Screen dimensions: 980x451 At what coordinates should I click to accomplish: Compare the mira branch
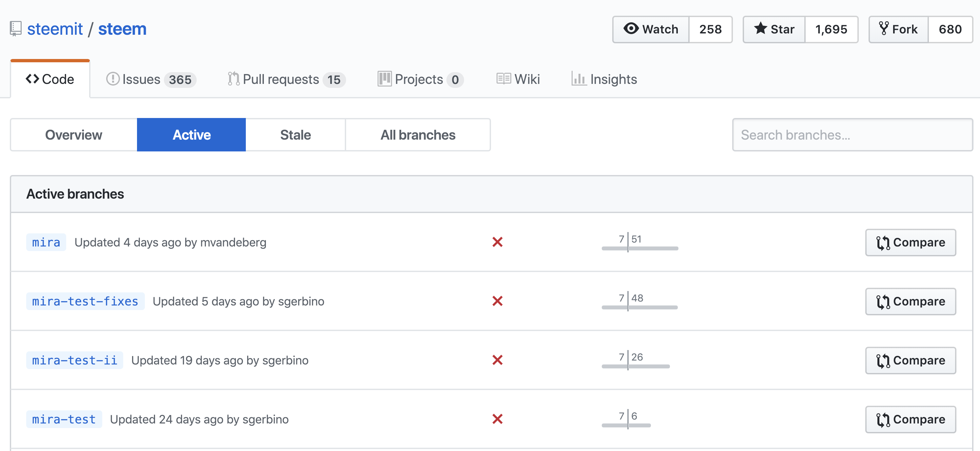(x=911, y=243)
